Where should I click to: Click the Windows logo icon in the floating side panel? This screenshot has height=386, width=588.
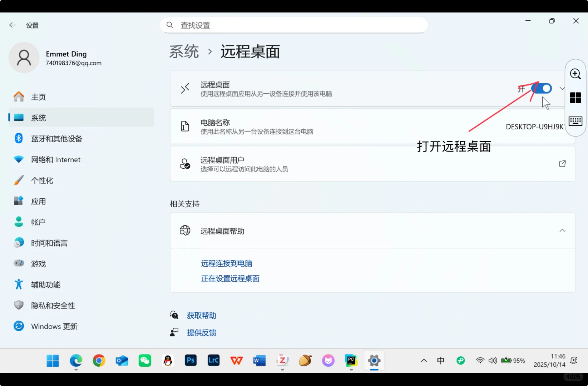click(x=575, y=98)
